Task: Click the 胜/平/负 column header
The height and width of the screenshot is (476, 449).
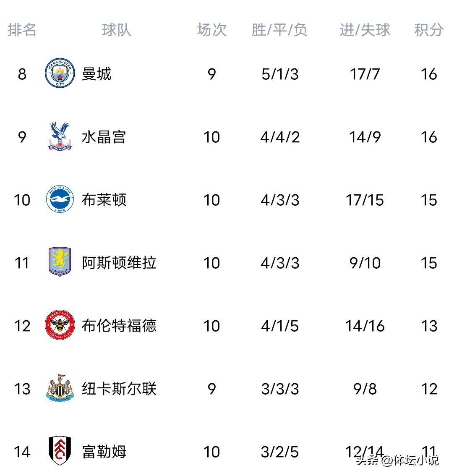Action: point(279,30)
